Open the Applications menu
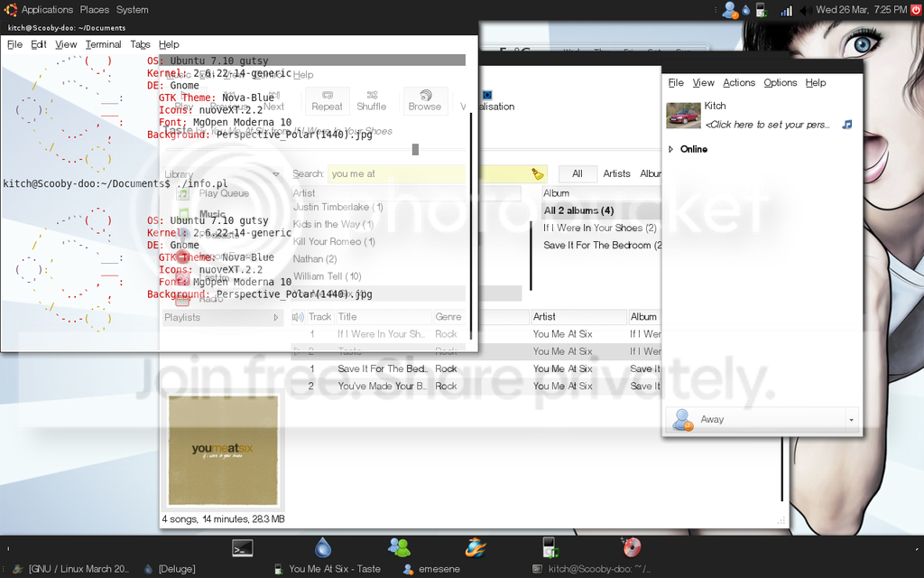Viewport: 924px width, 578px height. tap(47, 9)
